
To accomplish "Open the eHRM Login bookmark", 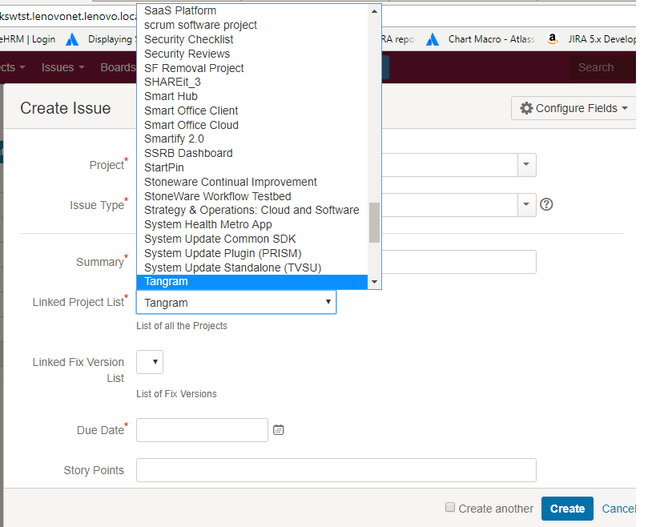I will (28, 39).
